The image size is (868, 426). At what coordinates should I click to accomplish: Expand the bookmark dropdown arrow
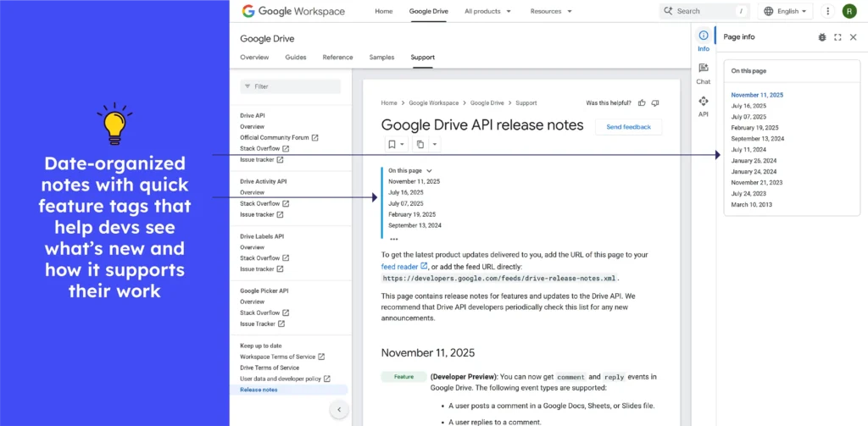point(403,144)
